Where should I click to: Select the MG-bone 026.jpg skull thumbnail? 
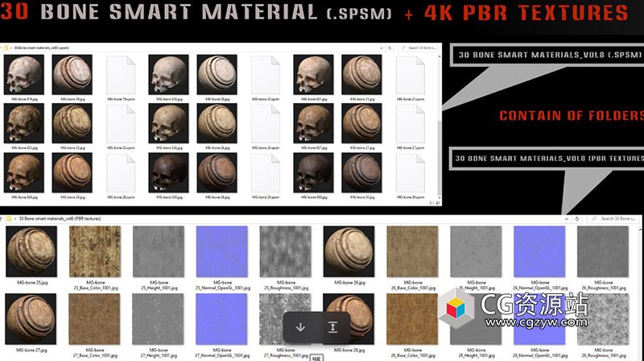(169, 123)
